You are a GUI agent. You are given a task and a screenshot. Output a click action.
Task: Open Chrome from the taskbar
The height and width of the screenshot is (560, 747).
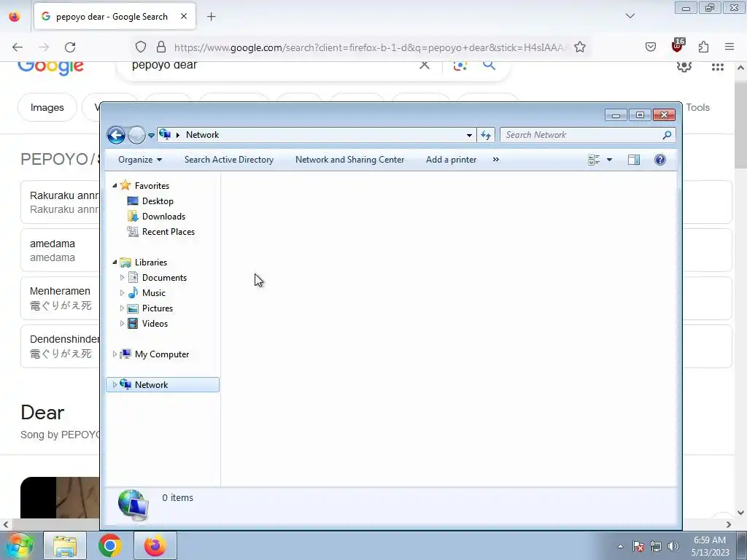(110, 545)
